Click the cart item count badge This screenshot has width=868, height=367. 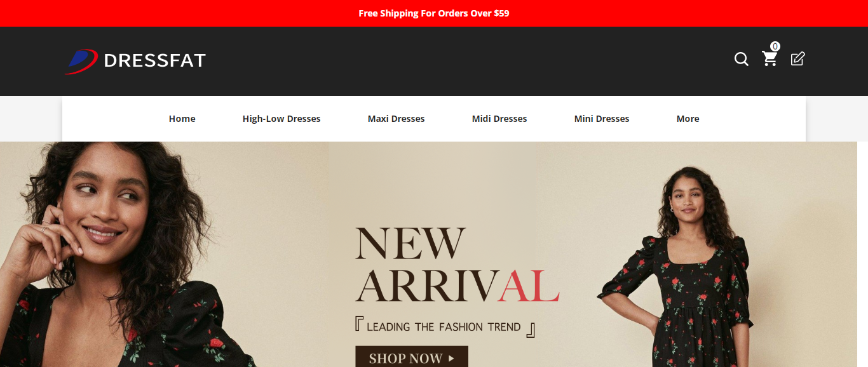[775, 46]
